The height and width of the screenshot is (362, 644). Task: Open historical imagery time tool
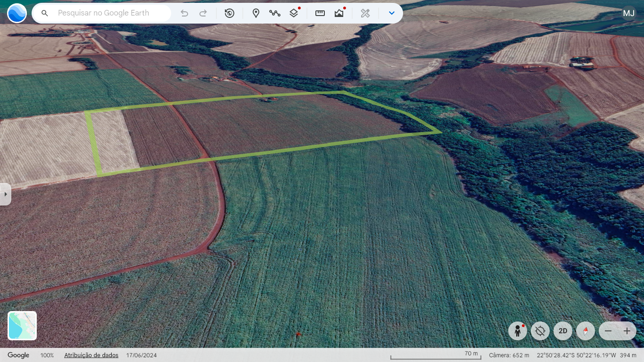(x=230, y=13)
